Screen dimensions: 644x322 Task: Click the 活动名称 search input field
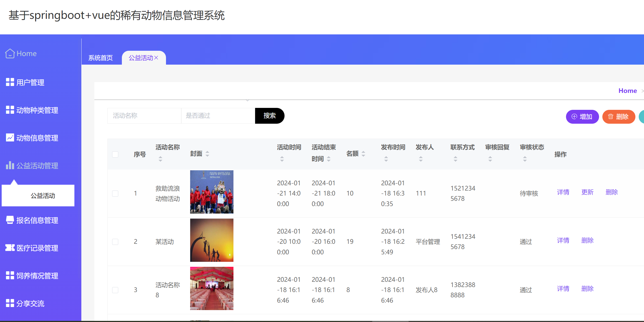pos(144,116)
